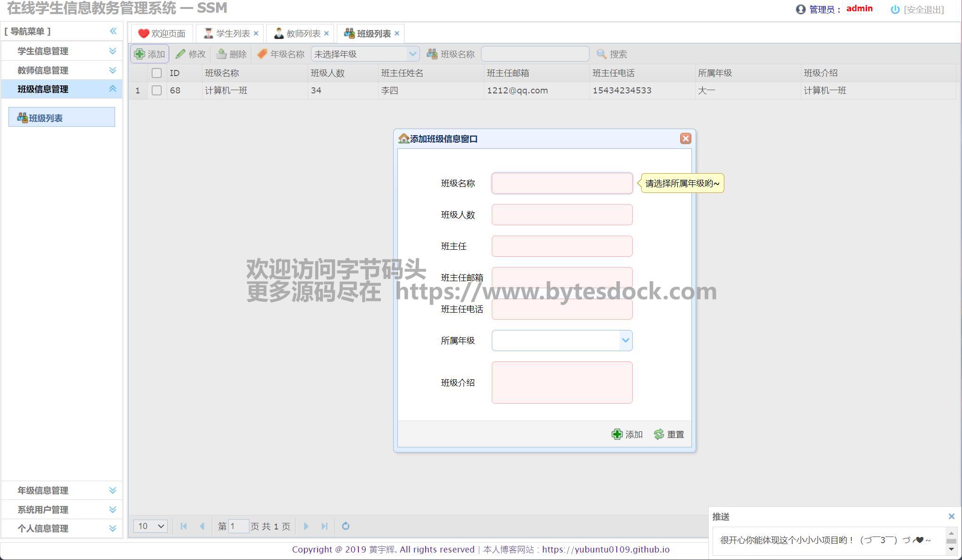The image size is (962, 560).
Task: Click the 班级名称 input field in dialog
Action: tap(562, 183)
